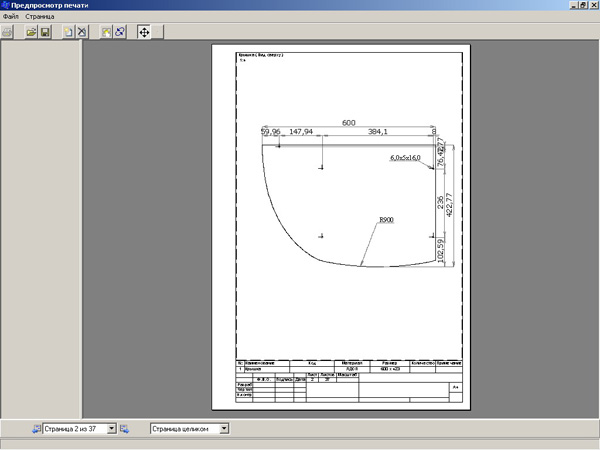The height and width of the screenshot is (450, 600).
Task: Open the 'Страница целиком' zoom dropdown
Action: point(224,429)
